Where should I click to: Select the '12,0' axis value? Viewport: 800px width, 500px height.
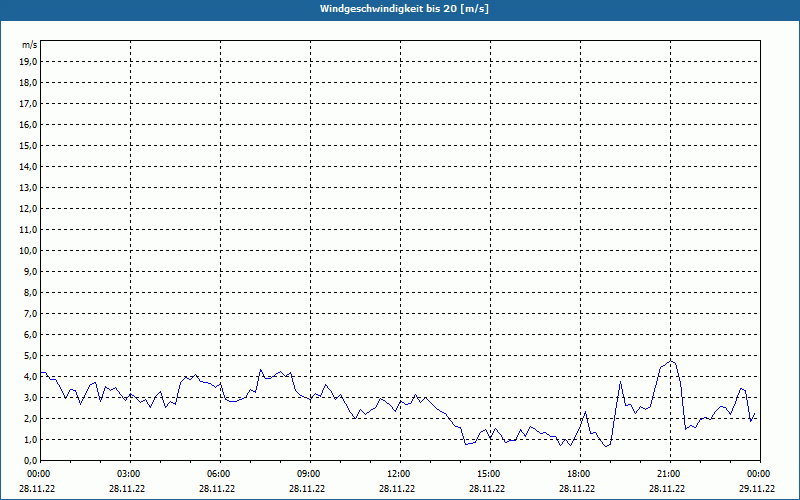tap(28, 208)
